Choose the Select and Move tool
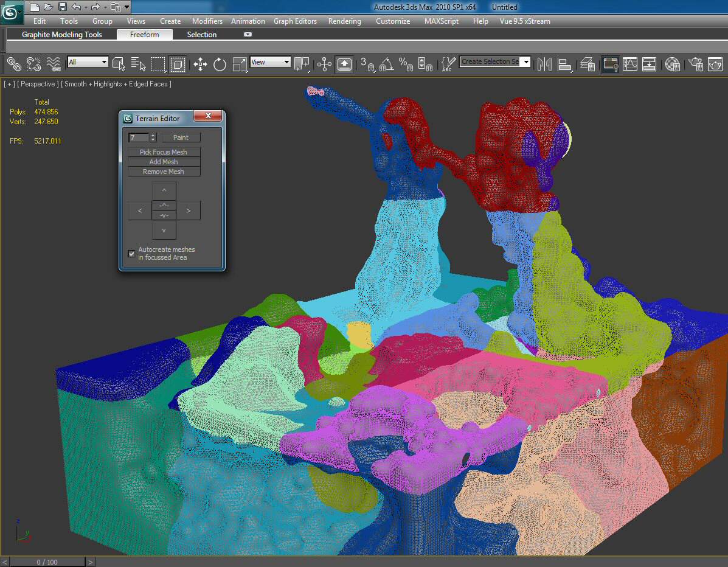 pyautogui.click(x=200, y=64)
